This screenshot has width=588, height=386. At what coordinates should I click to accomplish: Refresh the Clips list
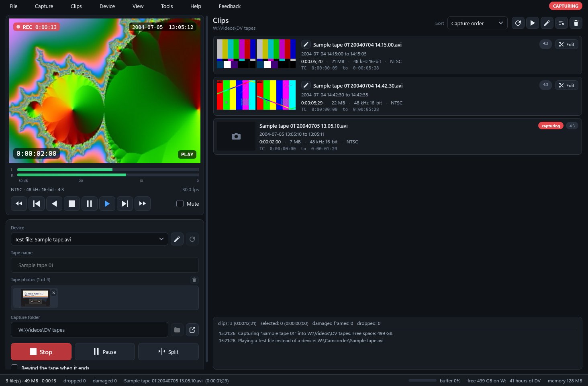point(518,23)
